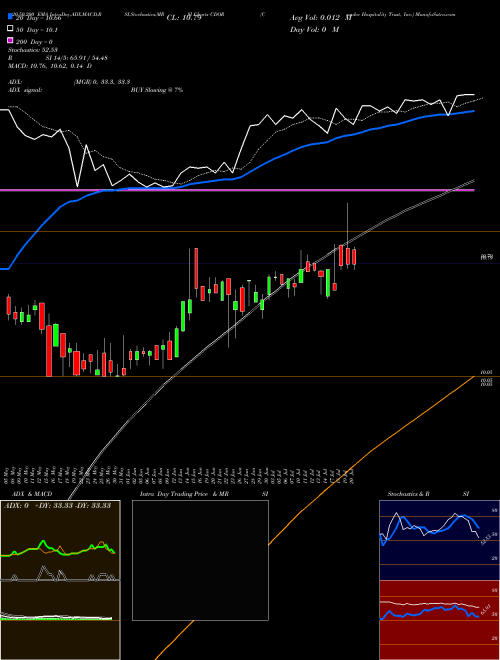Select the '50 Day = 10.1' legend text

pos(37,30)
